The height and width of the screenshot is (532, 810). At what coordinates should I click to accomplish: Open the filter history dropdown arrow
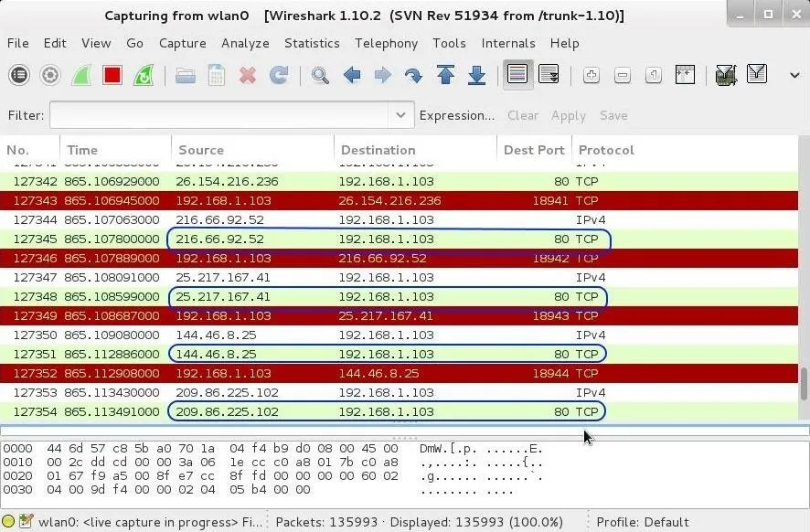click(400, 115)
